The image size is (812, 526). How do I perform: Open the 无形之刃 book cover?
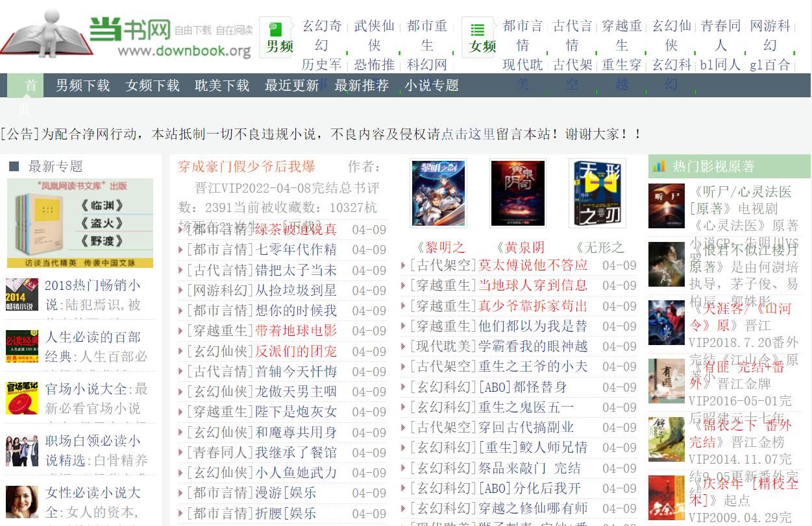(597, 193)
